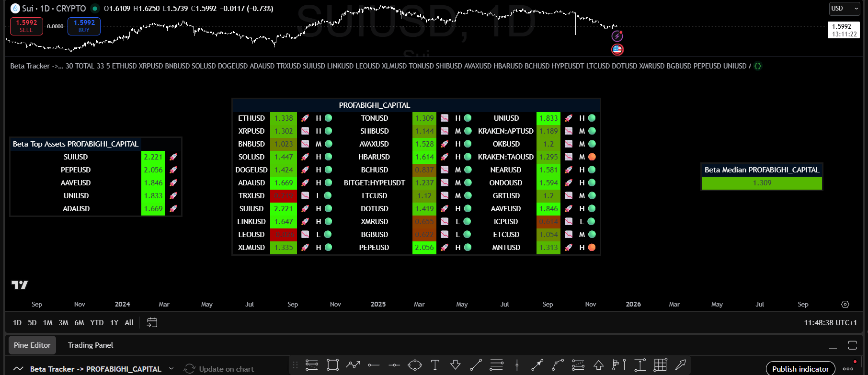Select the All time range

(129, 323)
